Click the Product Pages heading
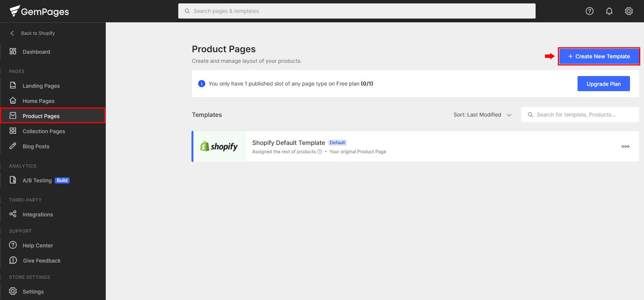The image size is (644, 300). pos(224,49)
